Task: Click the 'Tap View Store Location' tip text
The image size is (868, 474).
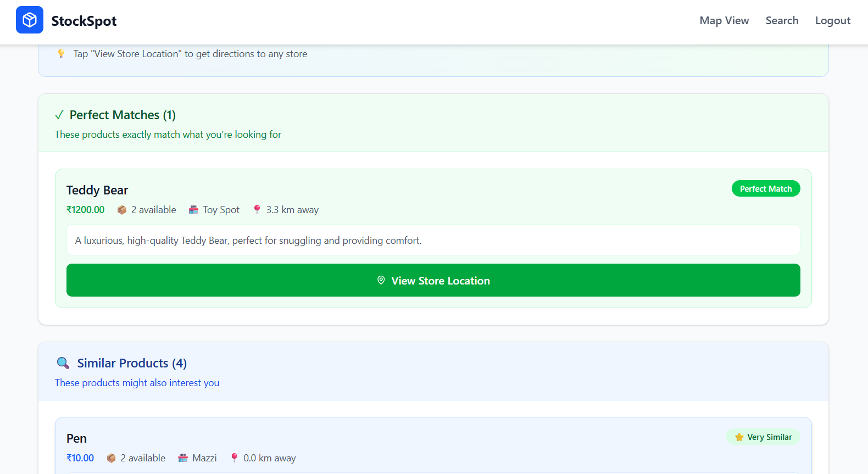Action: point(190,54)
